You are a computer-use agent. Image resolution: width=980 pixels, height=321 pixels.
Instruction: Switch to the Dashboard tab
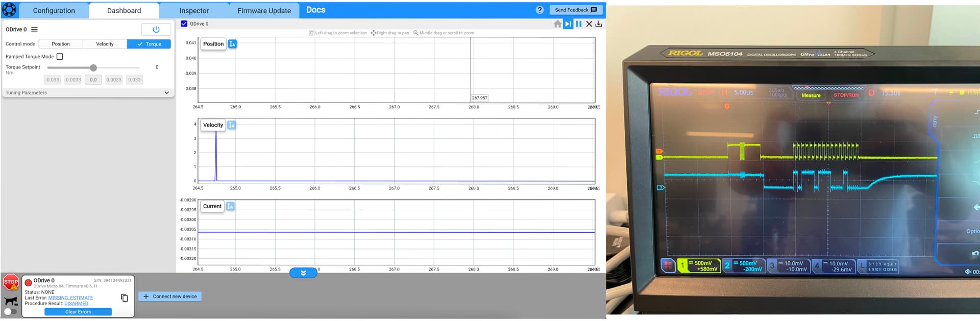pyautogui.click(x=124, y=10)
